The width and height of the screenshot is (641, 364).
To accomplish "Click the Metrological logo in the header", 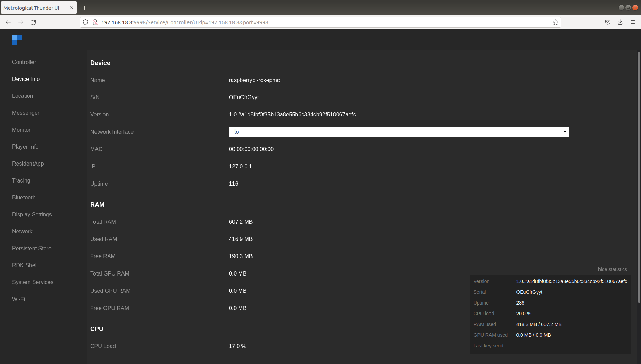I will (x=17, y=39).
